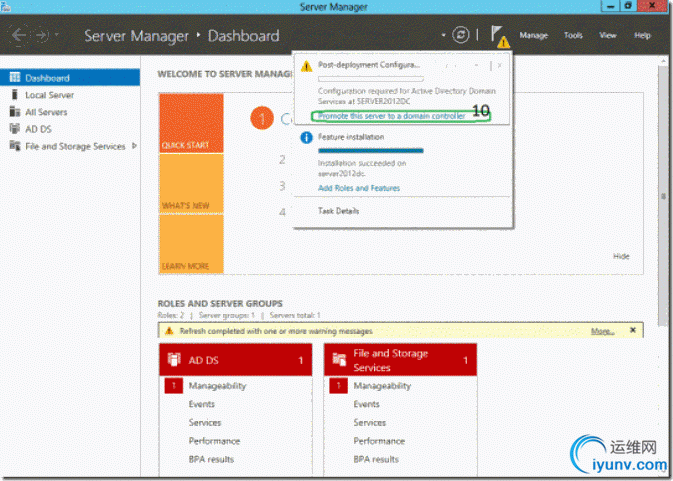
Task: Click the Dashboard sidebar icon
Action: tap(15, 77)
